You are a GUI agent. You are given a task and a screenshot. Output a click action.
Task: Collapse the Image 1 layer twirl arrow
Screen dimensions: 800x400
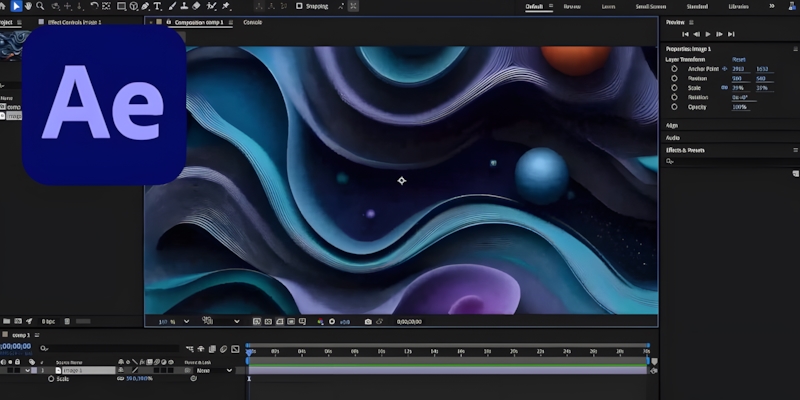pos(28,370)
